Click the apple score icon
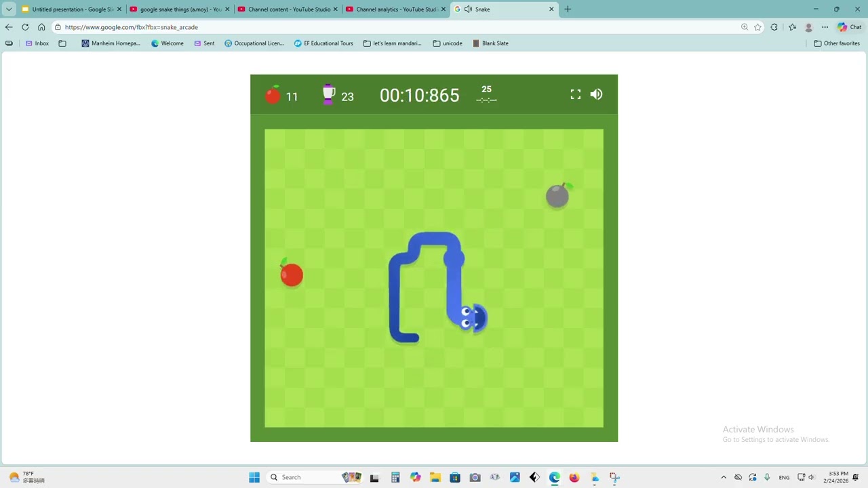 (273, 95)
